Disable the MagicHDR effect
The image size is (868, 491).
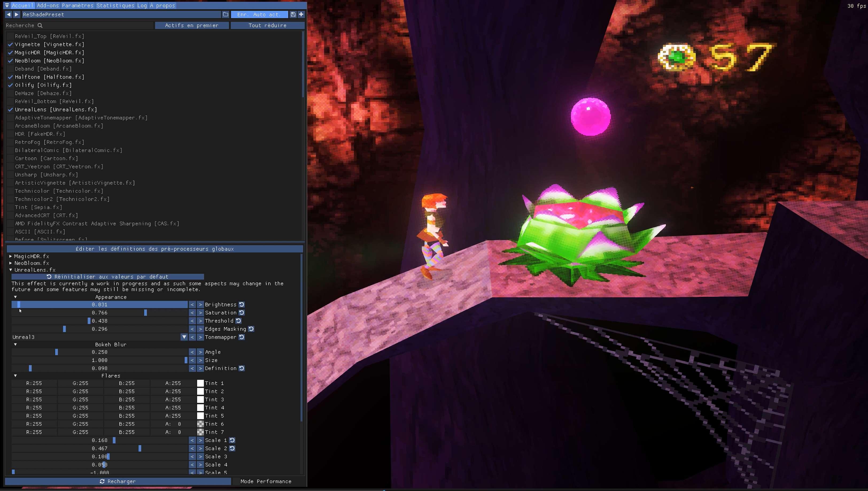click(10, 53)
